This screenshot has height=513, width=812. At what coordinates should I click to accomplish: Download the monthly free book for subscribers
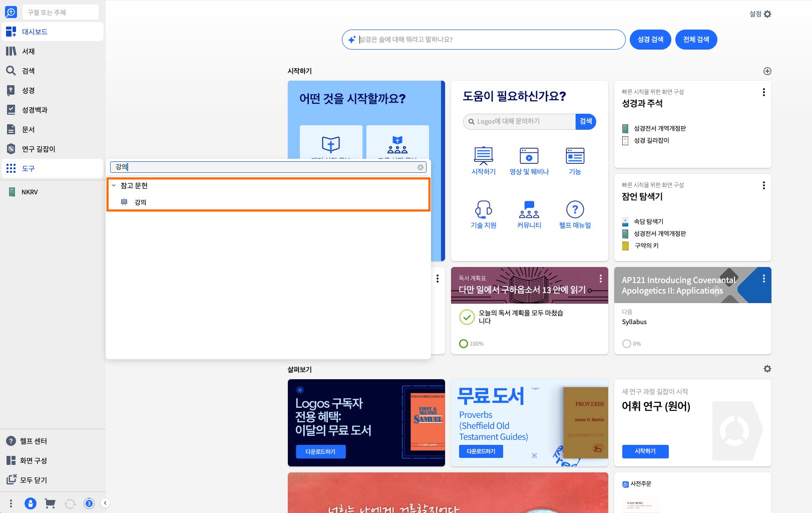coord(320,451)
